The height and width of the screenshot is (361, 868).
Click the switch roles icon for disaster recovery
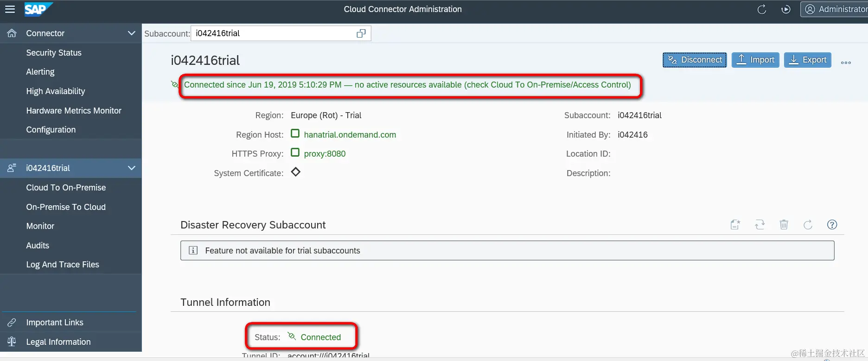(759, 225)
